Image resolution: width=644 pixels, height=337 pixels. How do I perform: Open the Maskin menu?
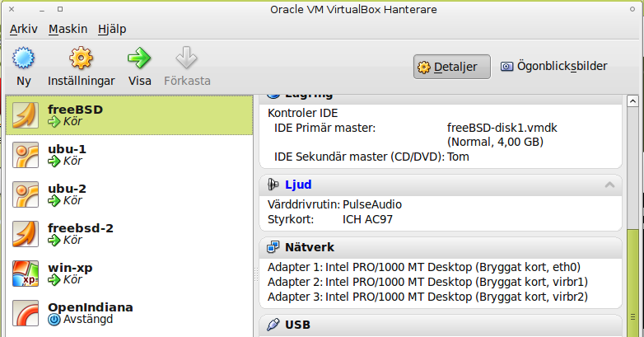(68, 29)
